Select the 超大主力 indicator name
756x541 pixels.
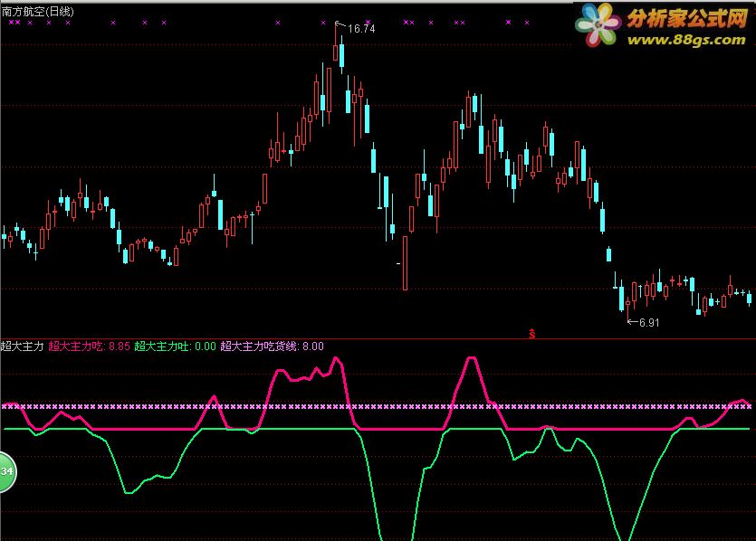(22, 346)
